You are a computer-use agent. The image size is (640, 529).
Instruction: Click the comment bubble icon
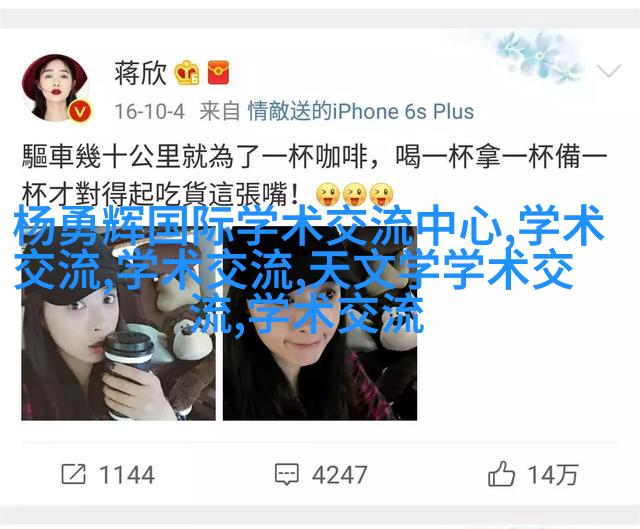click(287, 474)
